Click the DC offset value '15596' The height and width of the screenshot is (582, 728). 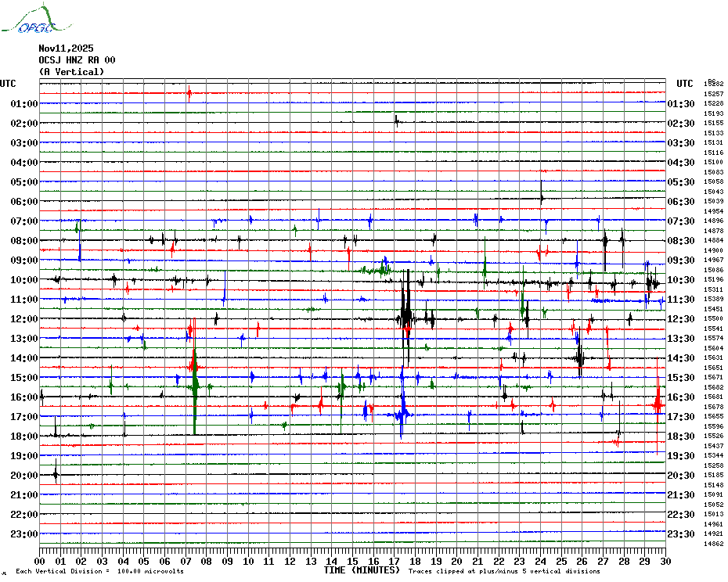[x=714, y=426]
